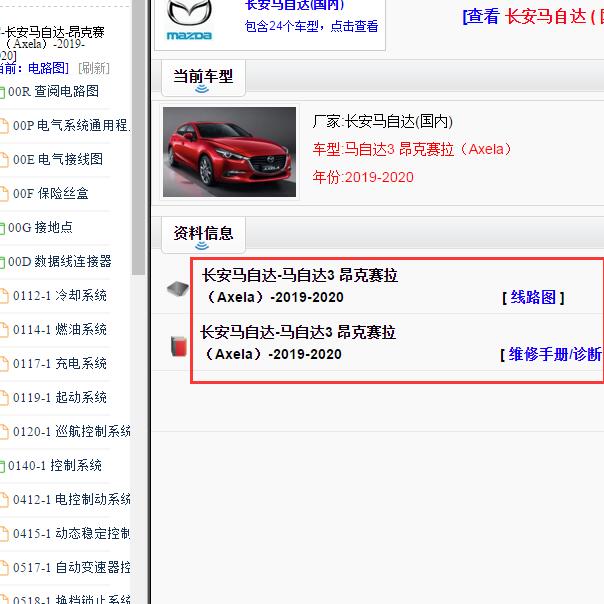Image resolution: width=604 pixels, height=604 pixels.
Task: Click folder icon beside 0120-1 巡航控制系统
Action: pyautogui.click(x=4, y=432)
